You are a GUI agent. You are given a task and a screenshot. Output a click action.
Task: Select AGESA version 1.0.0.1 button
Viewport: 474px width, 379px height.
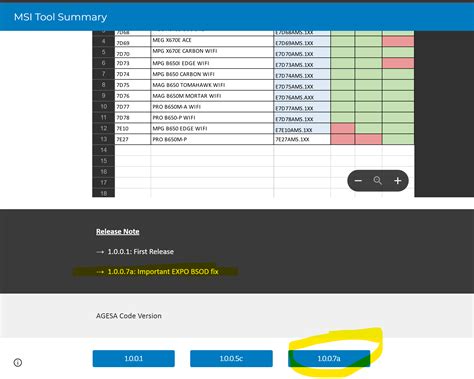pyautogui.click(x=134, y=358)
